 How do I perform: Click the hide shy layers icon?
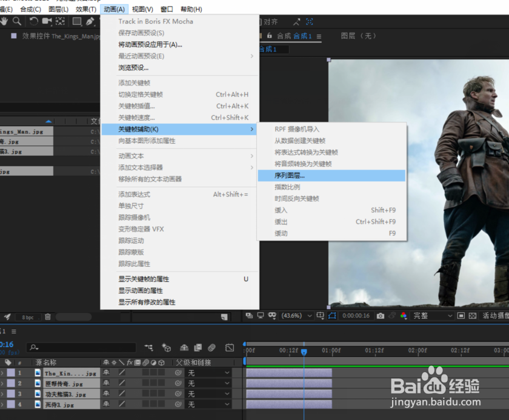click(184, 348)
